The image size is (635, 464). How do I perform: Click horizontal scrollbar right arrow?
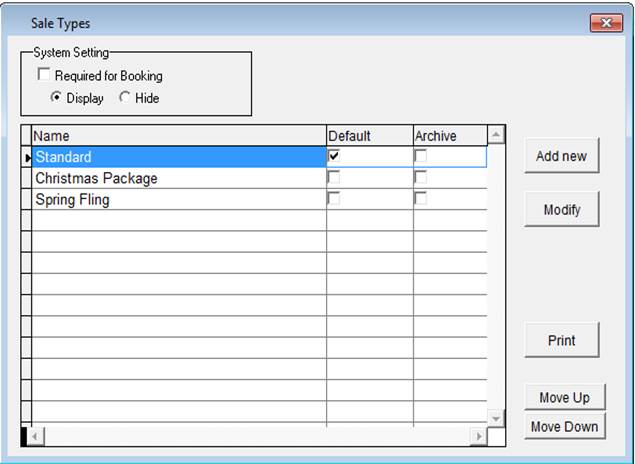pyautogui.click(x=478, y=436)
